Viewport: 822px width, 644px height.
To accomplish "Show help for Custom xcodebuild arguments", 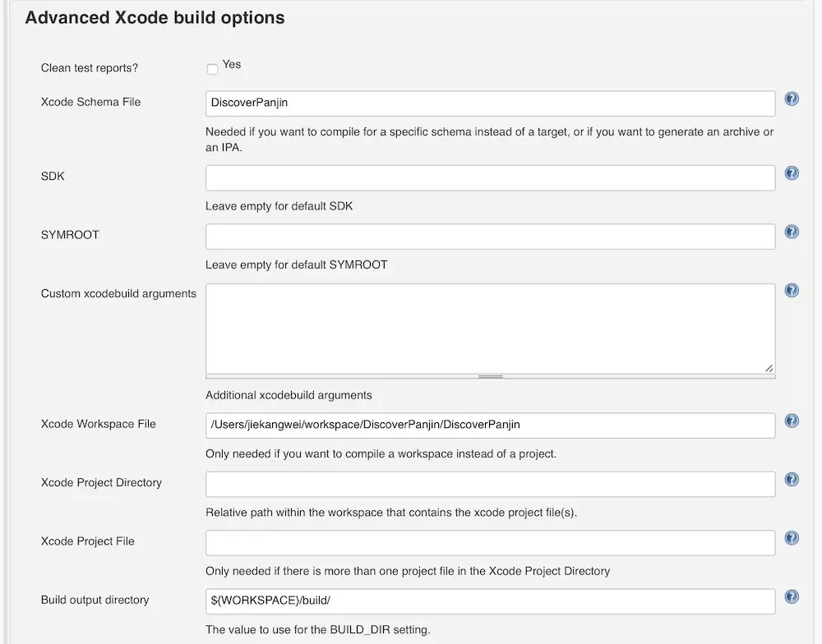I will [x=792, y=290].
